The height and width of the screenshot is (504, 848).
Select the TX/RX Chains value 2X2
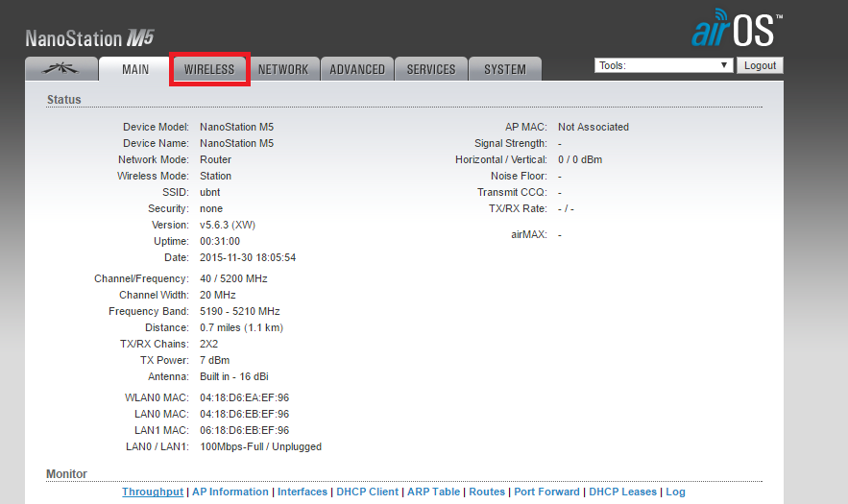point(208,344)
